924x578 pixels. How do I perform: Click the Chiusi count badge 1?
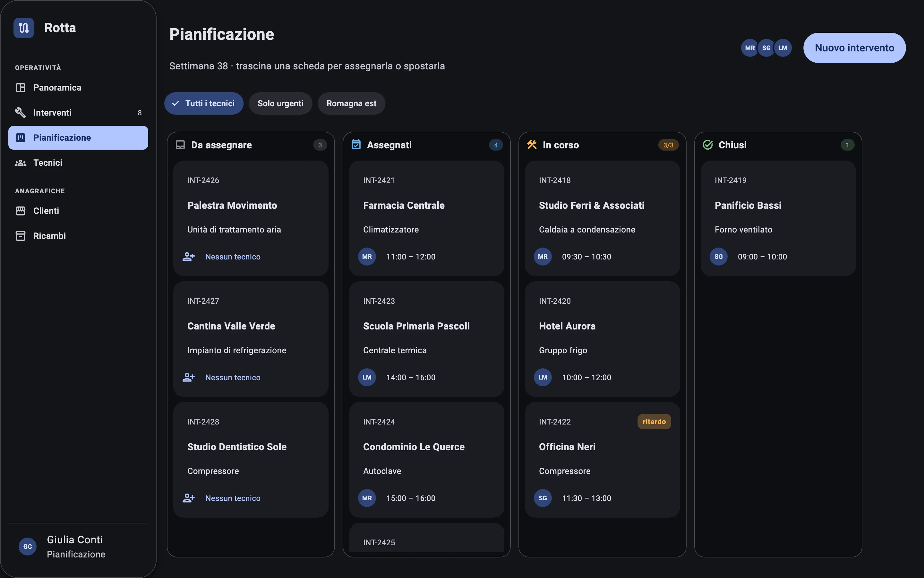(x=847, y=145)
